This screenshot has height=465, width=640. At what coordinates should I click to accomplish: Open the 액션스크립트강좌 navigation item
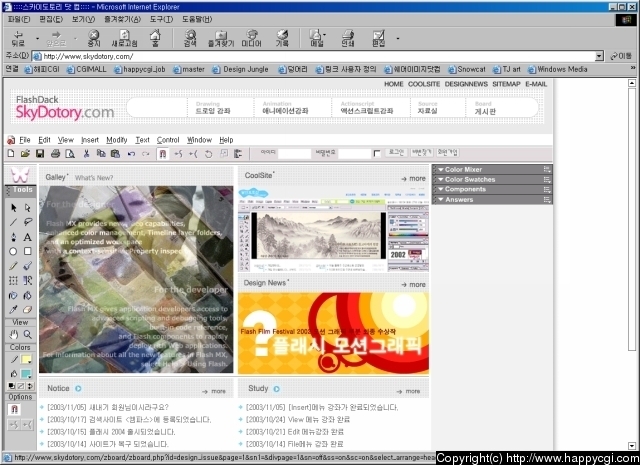[x=367, y=111]
